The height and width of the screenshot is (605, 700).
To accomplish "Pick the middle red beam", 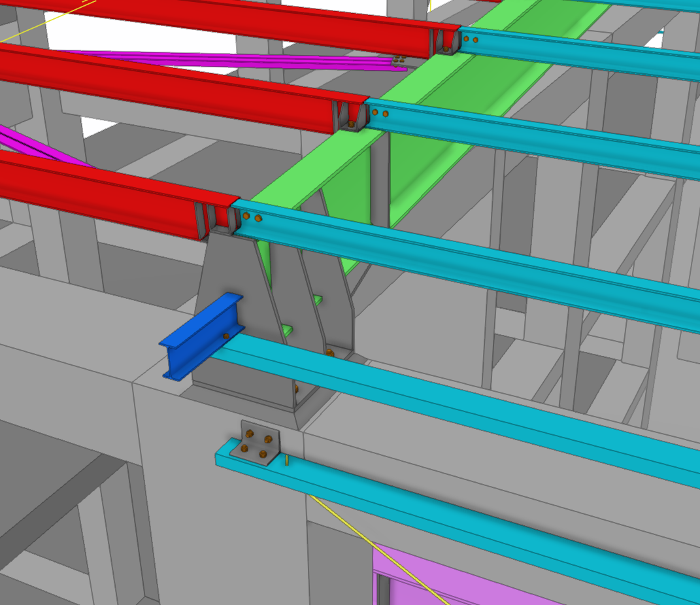I will click(163, 92).
